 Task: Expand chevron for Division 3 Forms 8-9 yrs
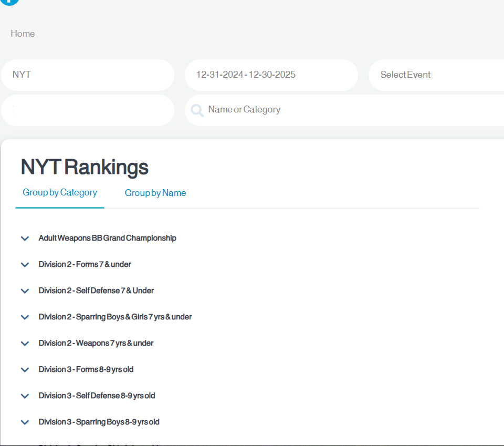(x=25, y=370)
